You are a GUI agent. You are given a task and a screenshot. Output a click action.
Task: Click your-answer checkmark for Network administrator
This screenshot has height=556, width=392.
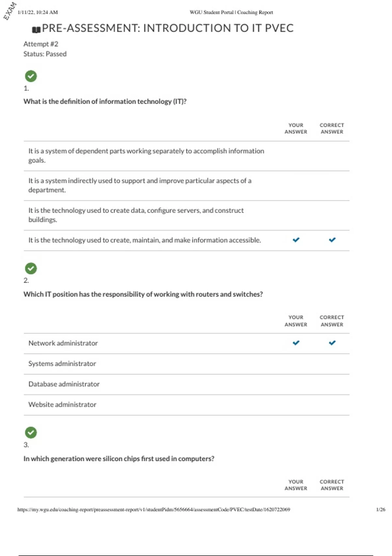pos(296,343)
